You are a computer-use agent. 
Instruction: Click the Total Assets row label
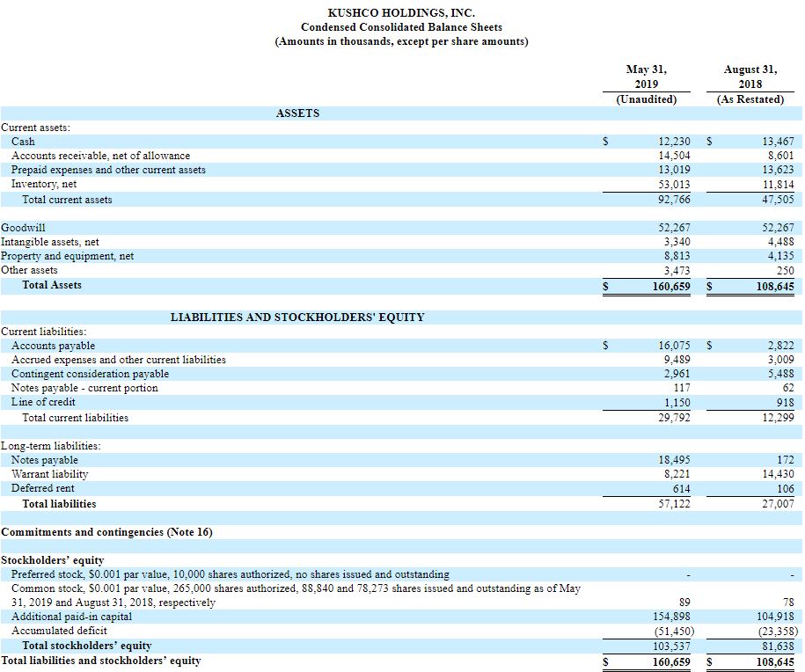[x=52, y=285]
